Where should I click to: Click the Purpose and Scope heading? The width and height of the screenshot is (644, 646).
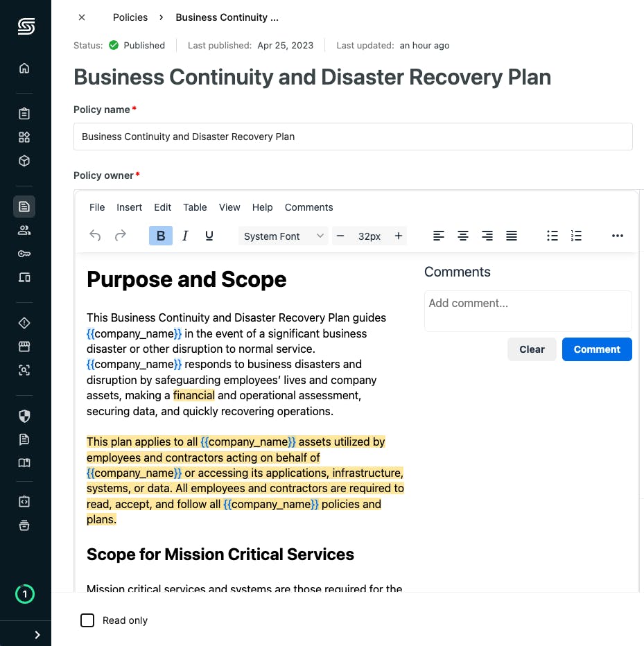click(186, 279)
